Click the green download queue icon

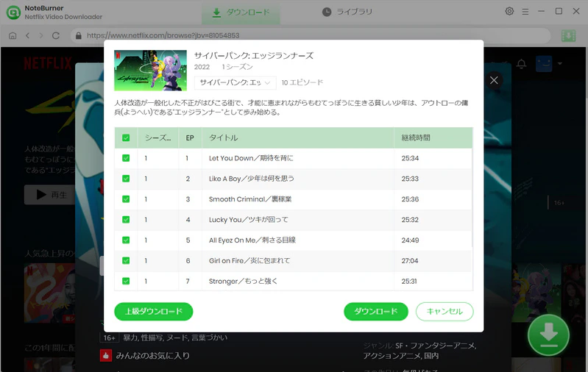tap(569, 36)
